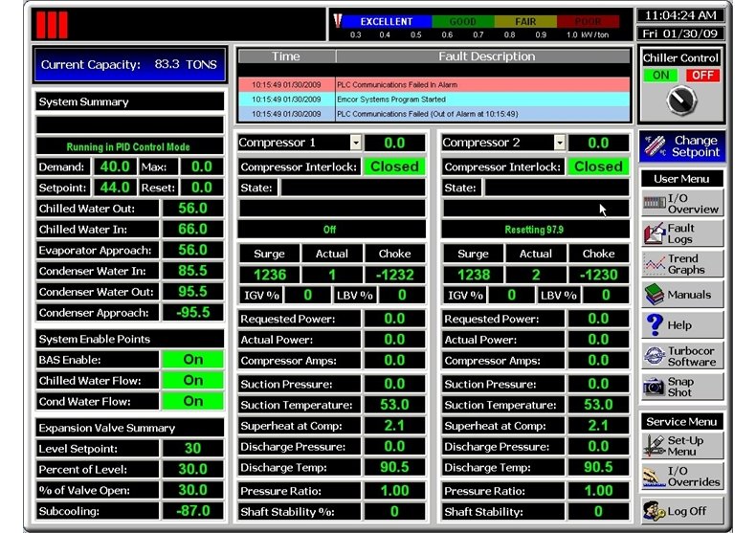Open the I/O Overview screen
This screenshot has width=756, height=533.
tap(682, 203)
